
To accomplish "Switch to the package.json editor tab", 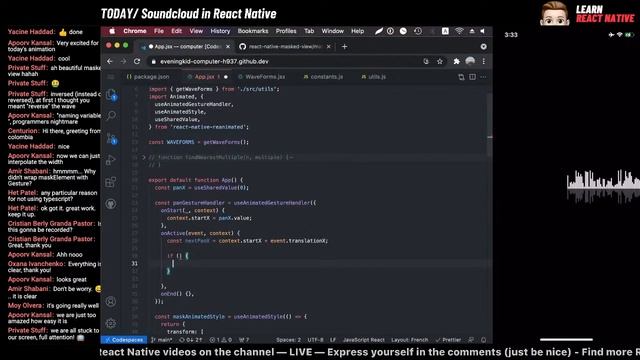I will point(148,77).
